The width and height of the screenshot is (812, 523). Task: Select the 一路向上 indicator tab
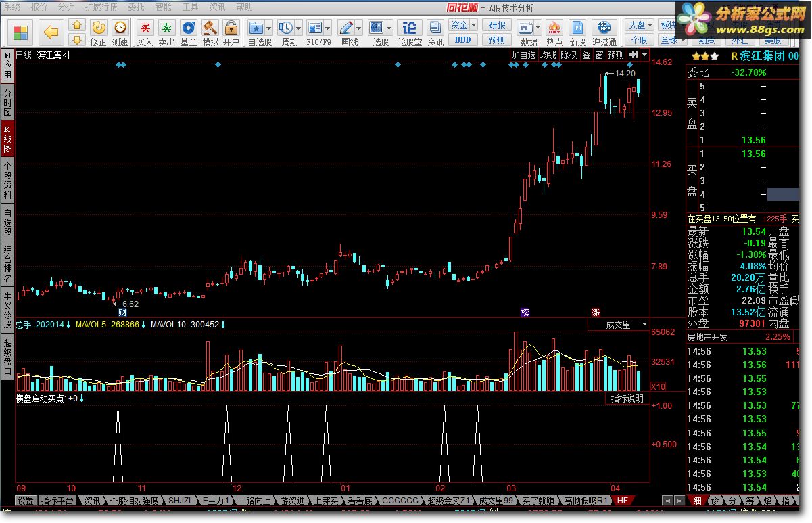point(255,501)
